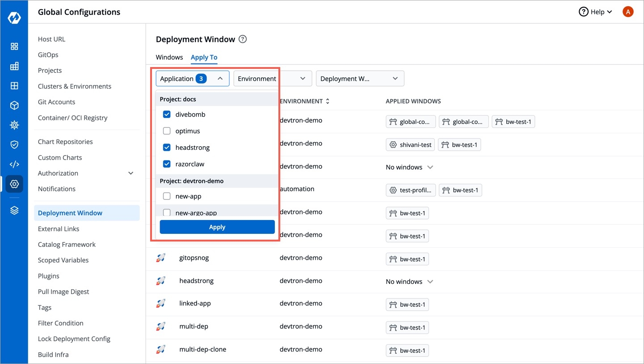Click the user avatar icon

click(628, 12)
